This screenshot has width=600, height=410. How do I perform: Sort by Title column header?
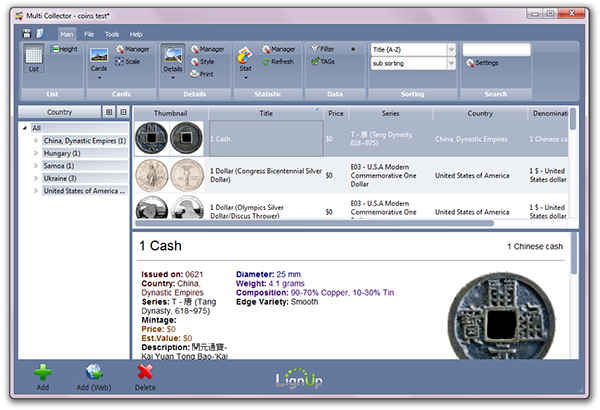click(x=266, y=113)
